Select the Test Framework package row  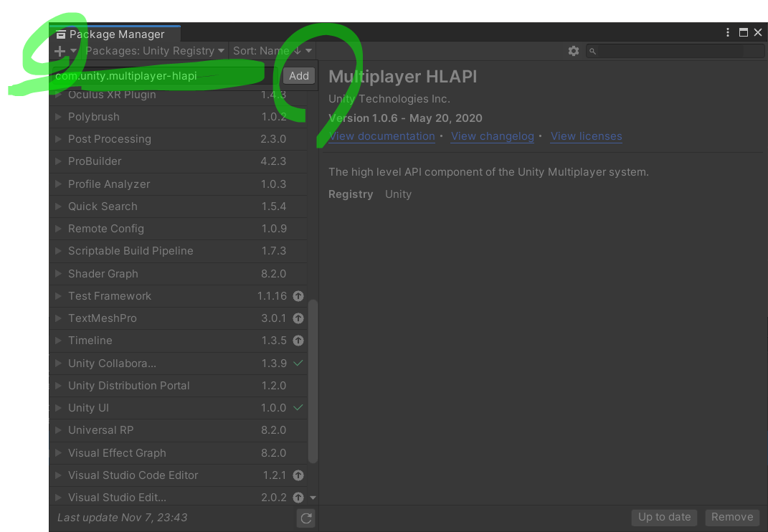[179, 296]
